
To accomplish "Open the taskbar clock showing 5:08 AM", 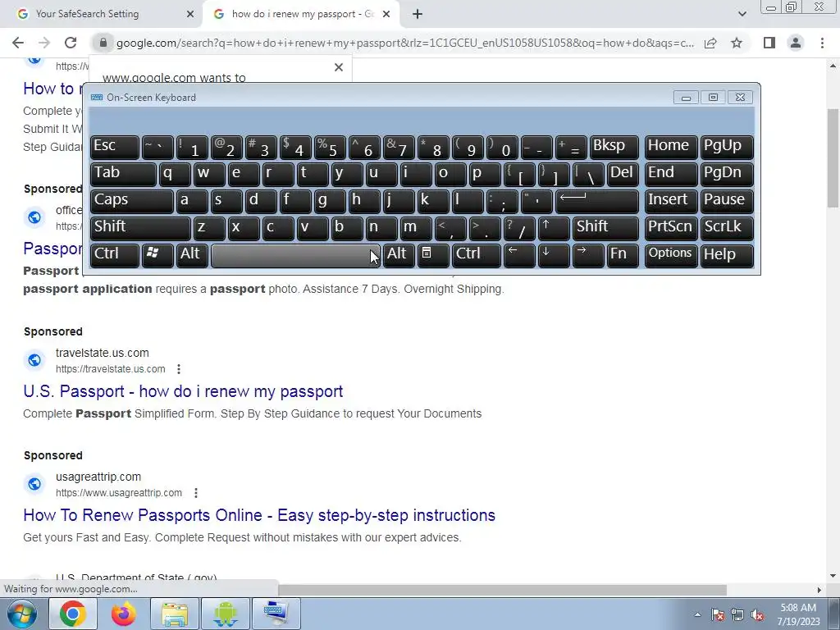I will pos(798,614).
